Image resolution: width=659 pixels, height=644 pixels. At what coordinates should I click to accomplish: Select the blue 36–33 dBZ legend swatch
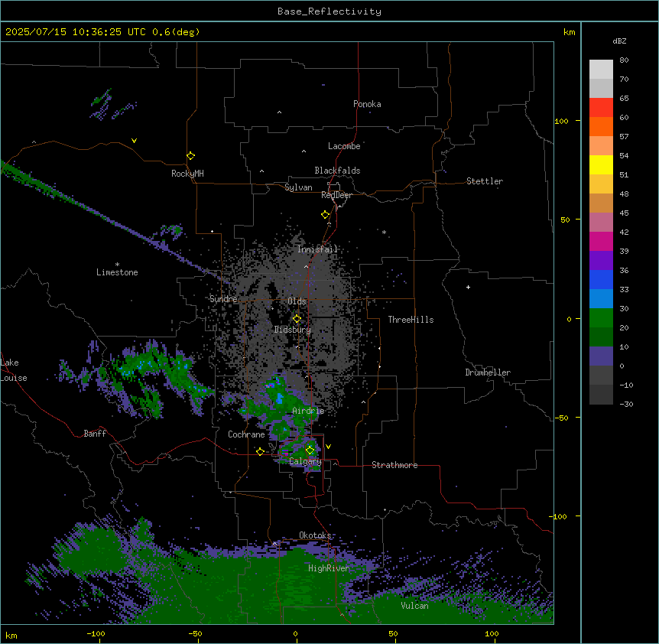click(601, 279)
